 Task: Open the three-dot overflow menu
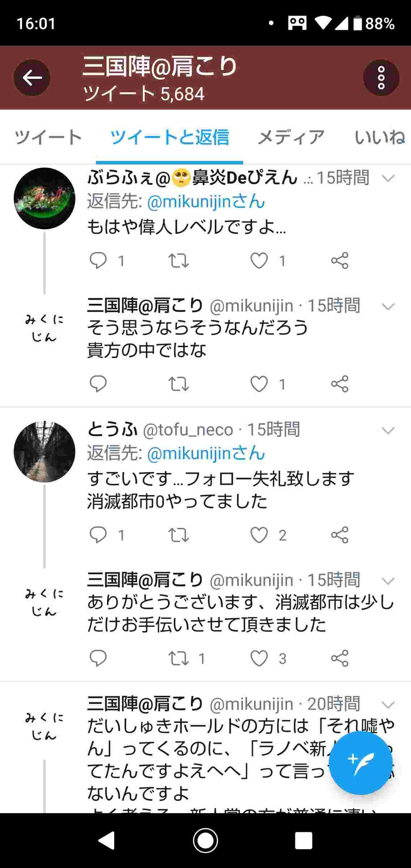381,78
